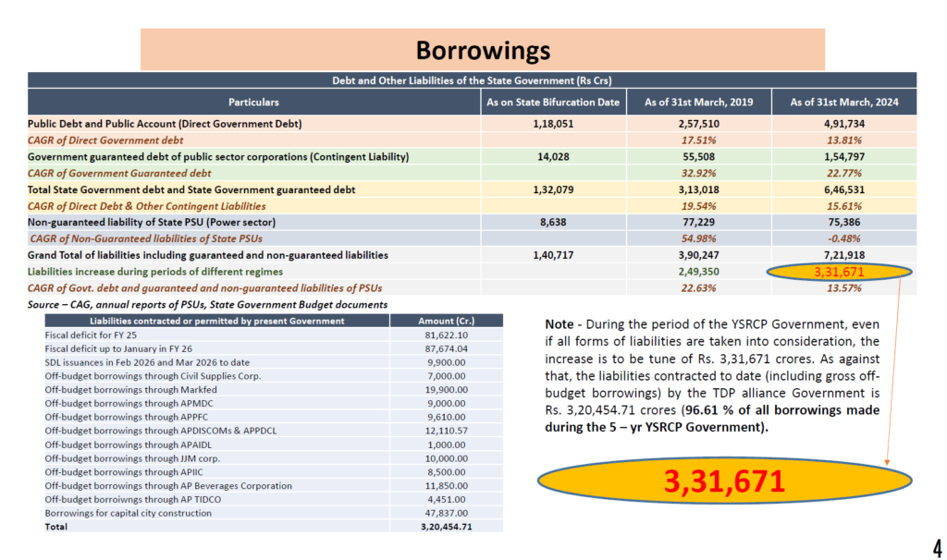Click the 7,21,918 grand total value

click(x=843, y=255)
